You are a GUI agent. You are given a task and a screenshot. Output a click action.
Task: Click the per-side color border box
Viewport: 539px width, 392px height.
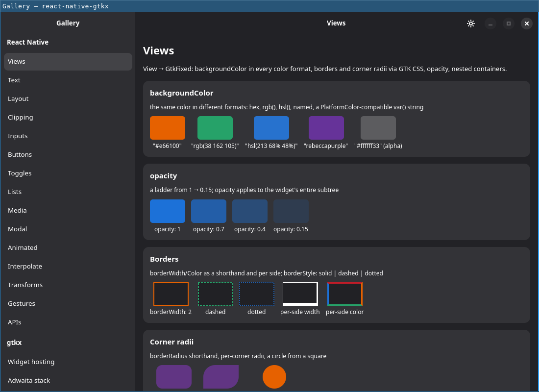click(x=345, y=294)
